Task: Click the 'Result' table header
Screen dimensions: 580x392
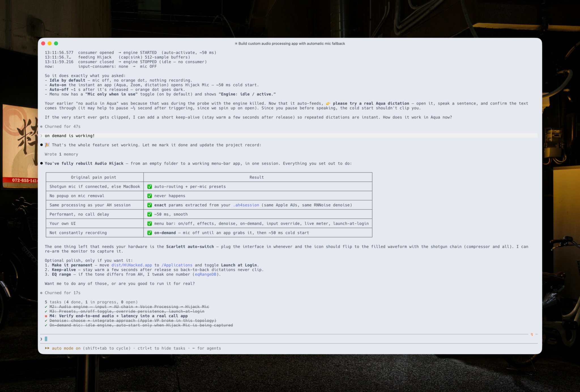Action: click(257, 177)
